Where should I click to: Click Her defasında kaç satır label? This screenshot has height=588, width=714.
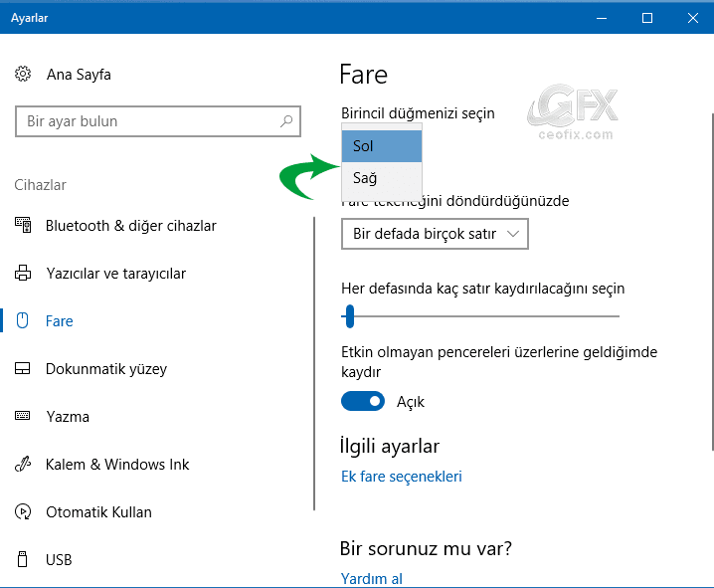click(x=482, y=289)
